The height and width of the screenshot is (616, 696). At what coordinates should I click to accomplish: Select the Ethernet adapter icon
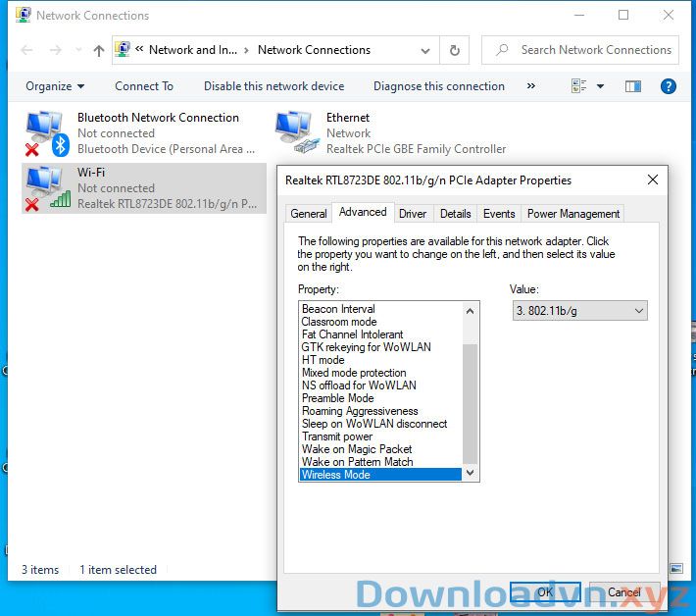click(x=296, y=132)
